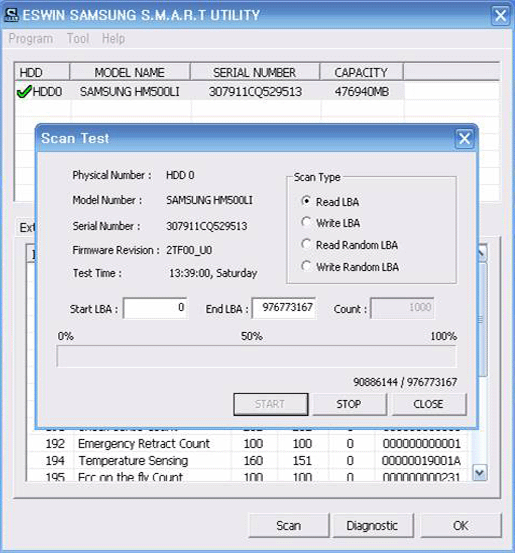Click the Scan button in main window
The height and width of the screenshot is (553, 515).
pyautogui.click(x=289, y=525)
